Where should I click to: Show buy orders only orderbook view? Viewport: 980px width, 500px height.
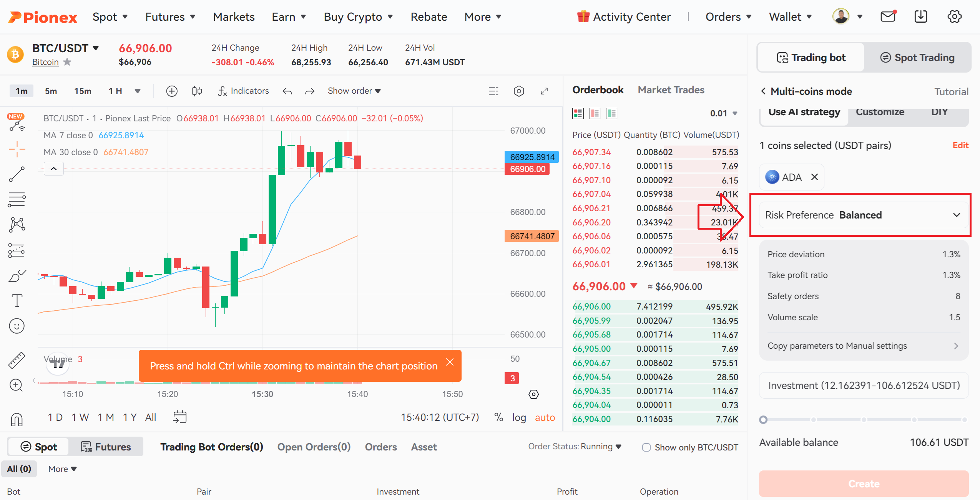(x=612, y=113)
